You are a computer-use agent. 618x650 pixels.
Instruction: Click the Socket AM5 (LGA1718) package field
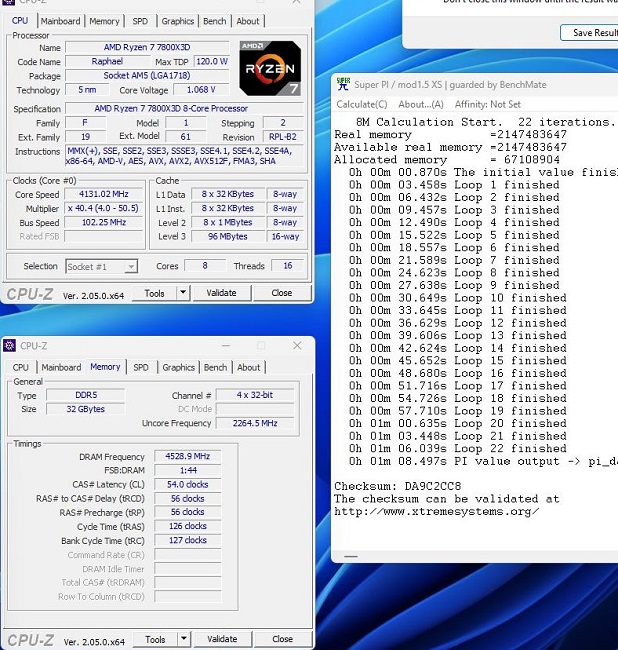[147, 75]
